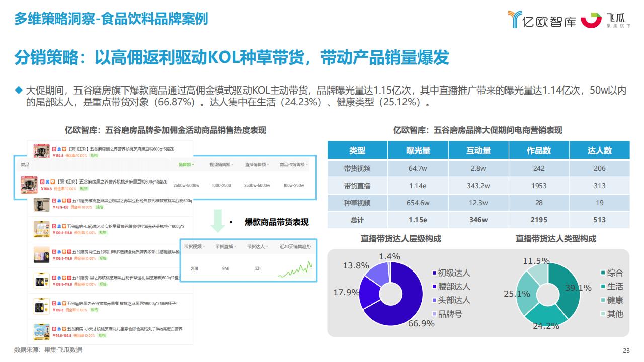Click 类型 table header

coord(357,150)
